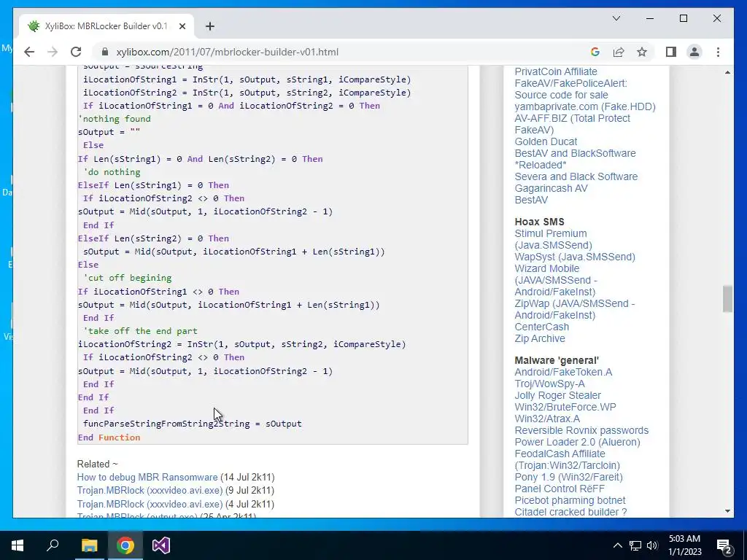Open Win32/Atrax.A link
747x560 pixels.
coord(547,419)
